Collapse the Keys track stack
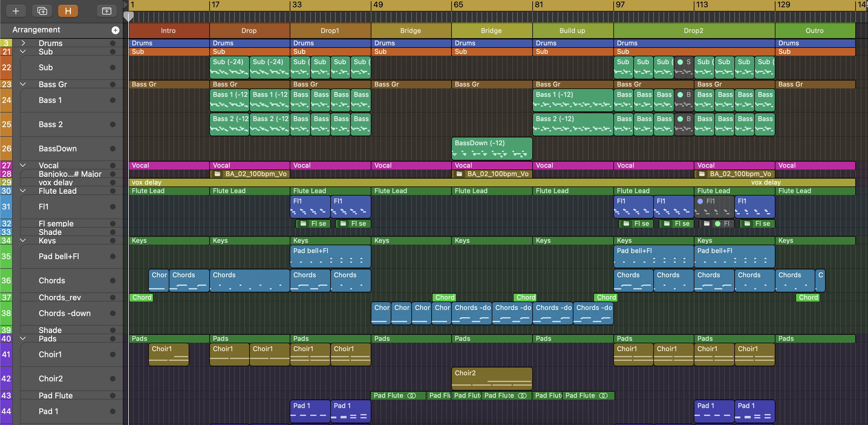The height and width of the screenshot is (425, 868). click(x=23, y=240)
